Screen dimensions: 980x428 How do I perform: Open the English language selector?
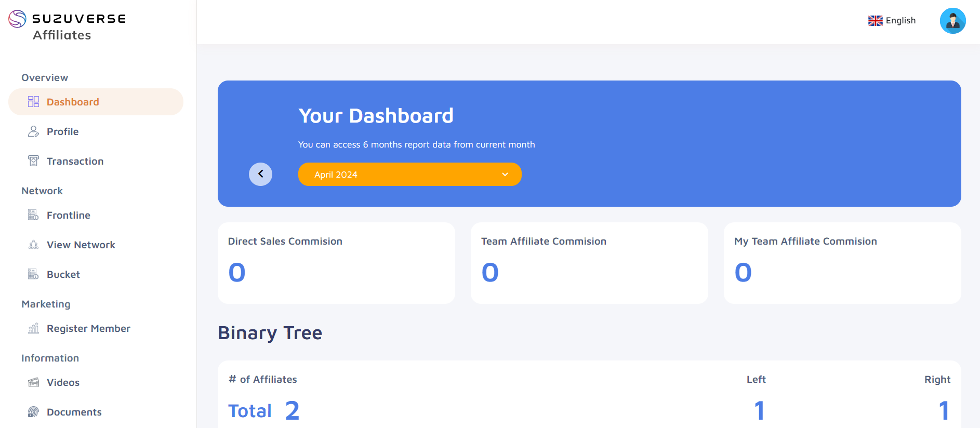892,21
